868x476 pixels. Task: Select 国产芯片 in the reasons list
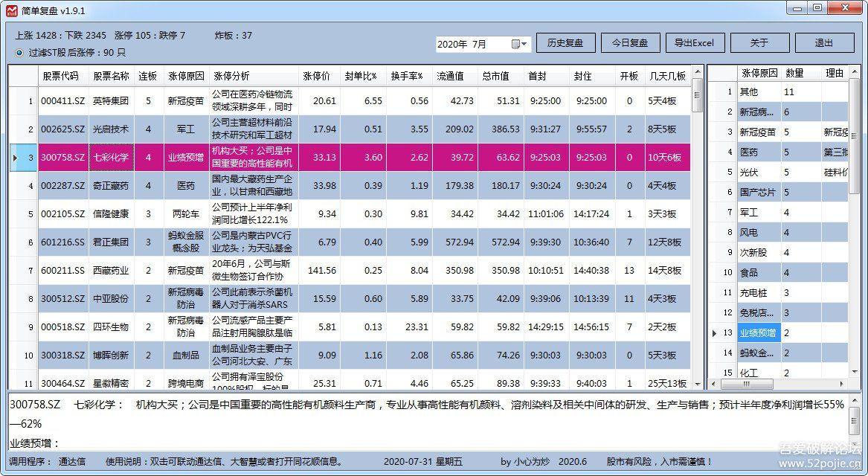click(x=759, y=192)
